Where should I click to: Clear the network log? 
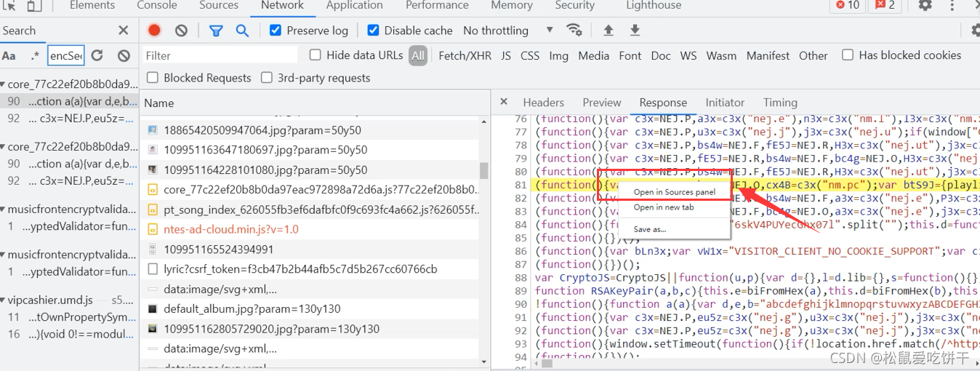[x=181, y=31]
